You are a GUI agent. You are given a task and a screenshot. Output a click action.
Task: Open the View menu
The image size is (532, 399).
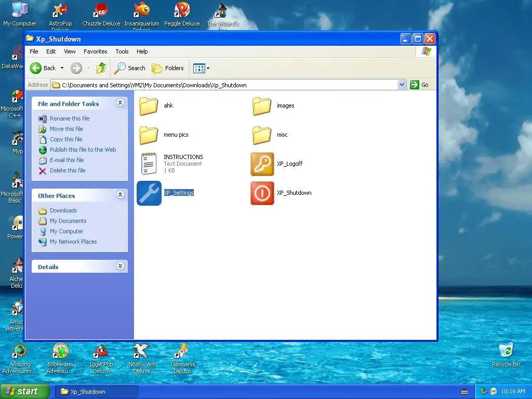click(70, 51)
